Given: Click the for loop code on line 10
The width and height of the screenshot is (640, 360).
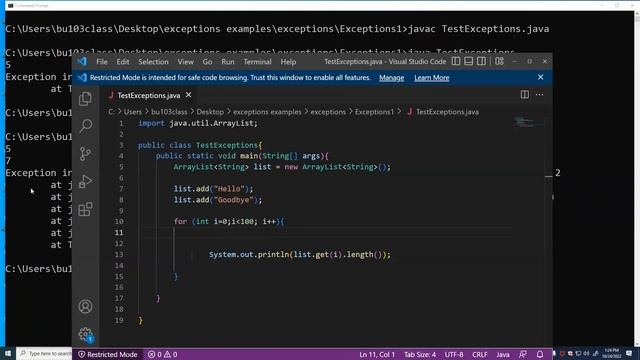Looking at the screenshot, I should click(229, 221).
